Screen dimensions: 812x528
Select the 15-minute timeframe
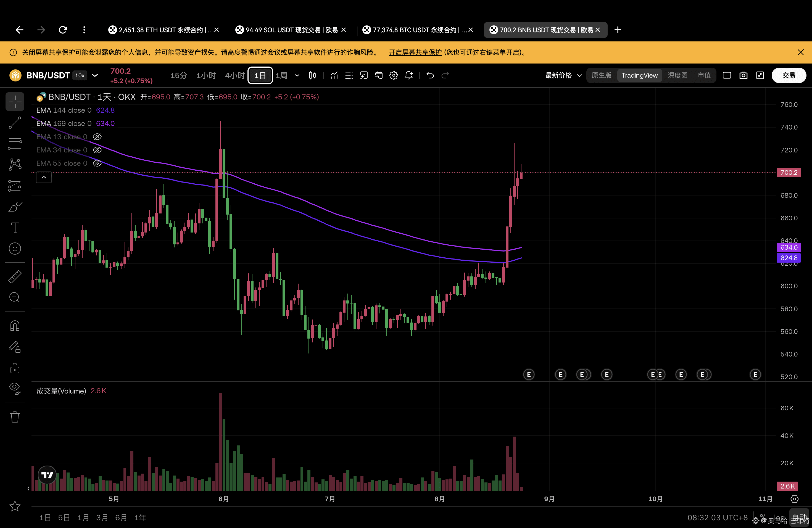(178, 75)
